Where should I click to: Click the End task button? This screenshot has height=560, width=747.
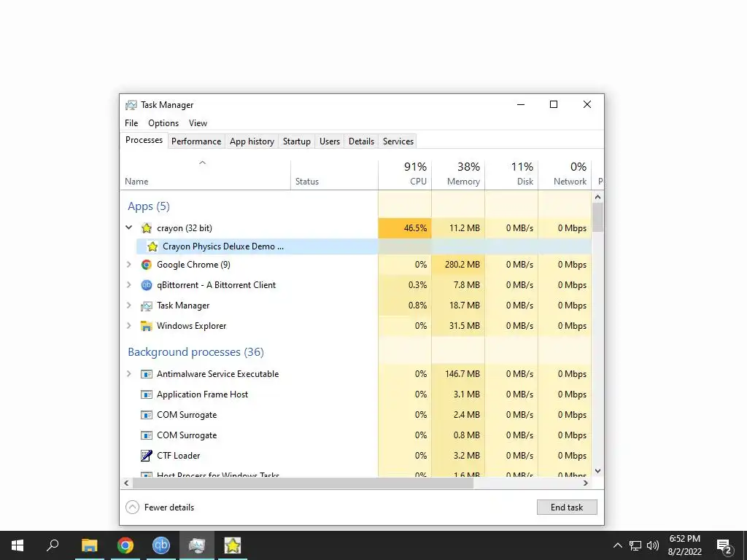[x=567, y=507]
